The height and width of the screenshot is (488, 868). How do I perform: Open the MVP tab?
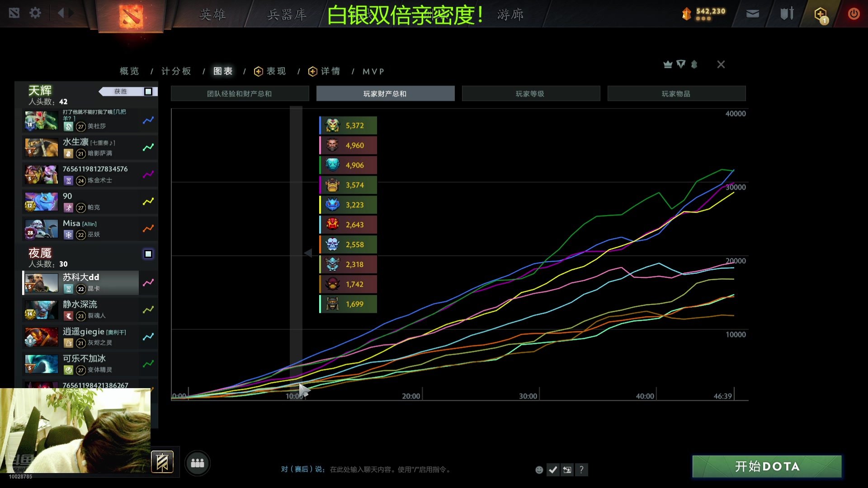click(373, 71)
